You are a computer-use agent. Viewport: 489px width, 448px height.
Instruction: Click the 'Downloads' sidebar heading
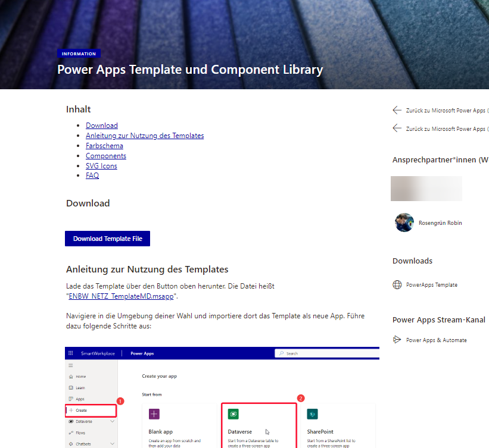[x=412, y=261]
